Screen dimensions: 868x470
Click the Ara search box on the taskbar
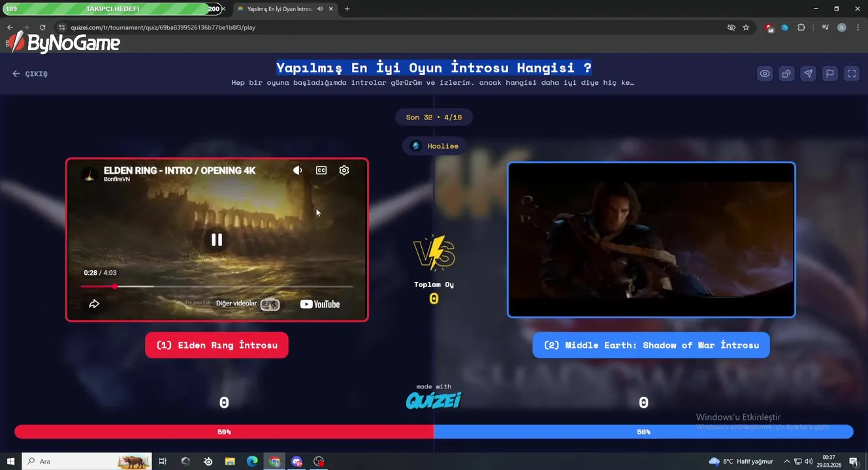pyautogui.click(x=87, y=462)
